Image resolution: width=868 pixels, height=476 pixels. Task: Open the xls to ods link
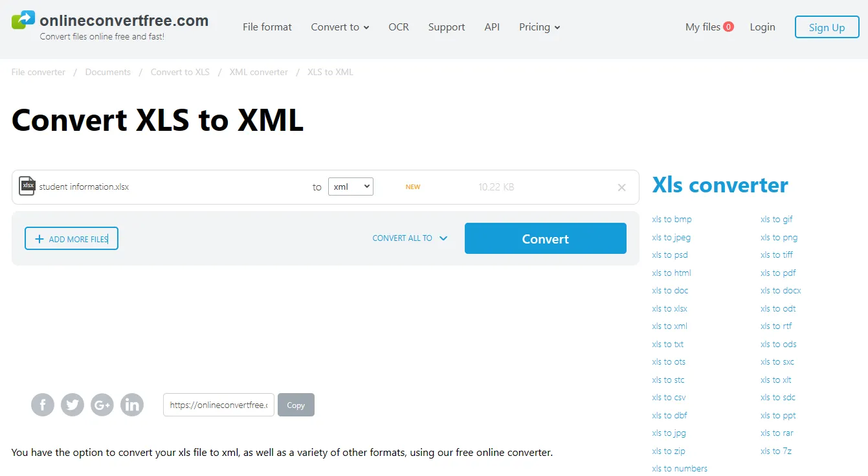point(779,344)
